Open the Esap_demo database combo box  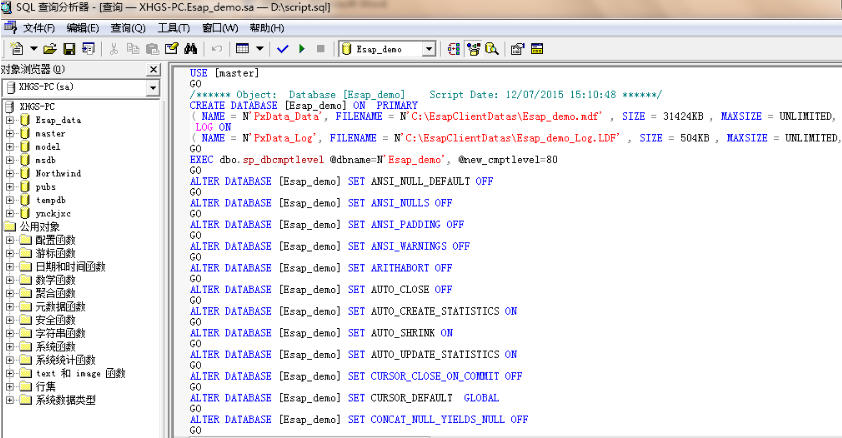(x=387, y=49)
